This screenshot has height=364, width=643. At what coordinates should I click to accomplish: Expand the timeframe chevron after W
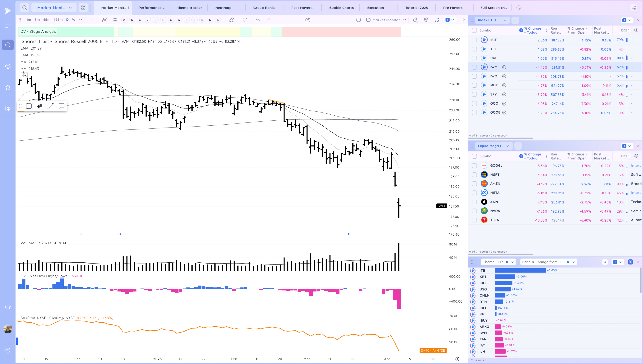(81, 20)
